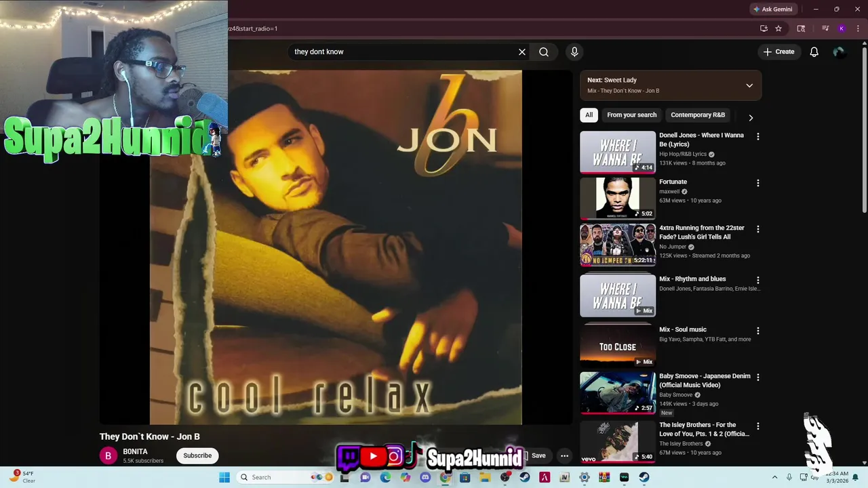Viewport: 868px width, 488px height.
Task: Open Microsoft Edge from taskbar
Action: 385,477
